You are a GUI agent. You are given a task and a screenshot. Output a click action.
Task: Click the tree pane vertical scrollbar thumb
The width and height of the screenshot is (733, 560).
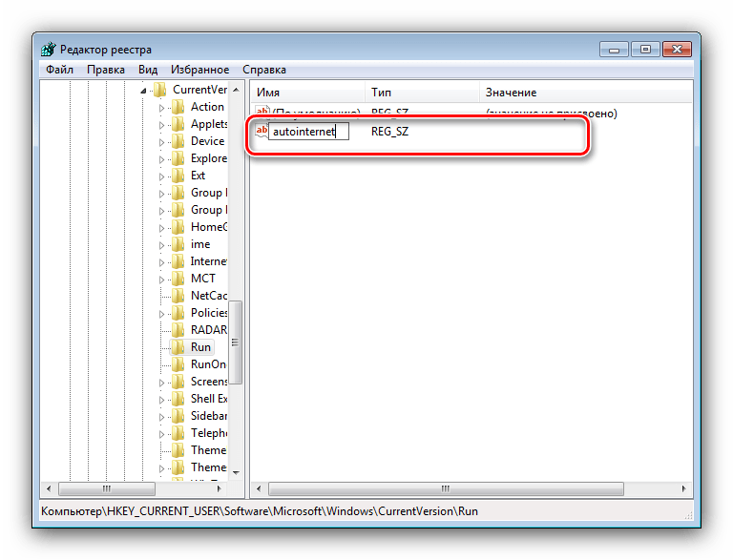pyautogui.click(x=236, y=342)
